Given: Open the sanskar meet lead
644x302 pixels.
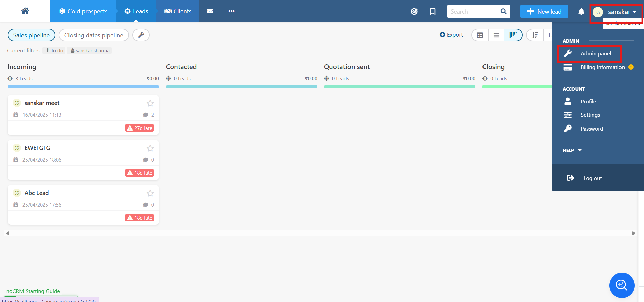Looking at the screenshot, I should (42, 103).
